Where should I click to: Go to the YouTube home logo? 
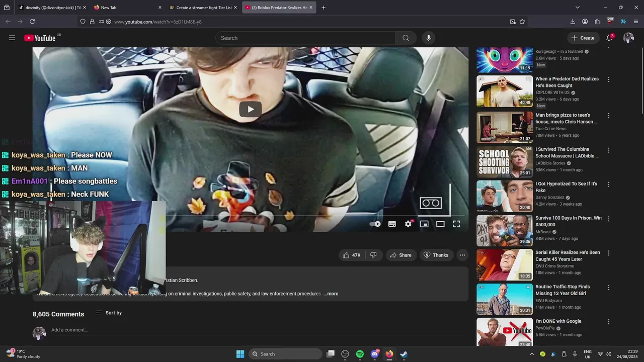pos(40,38)
